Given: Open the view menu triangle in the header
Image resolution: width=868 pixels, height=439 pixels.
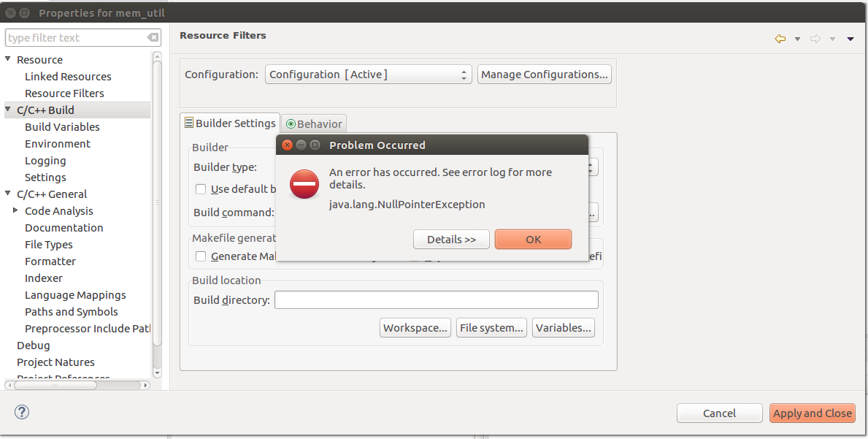Looking at the screenshot, I should pyautogui.click(x=850, y=39).
